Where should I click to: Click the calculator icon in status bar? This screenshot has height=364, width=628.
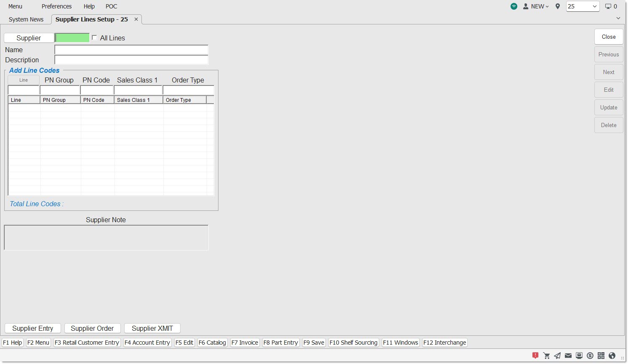pos(601,356)
